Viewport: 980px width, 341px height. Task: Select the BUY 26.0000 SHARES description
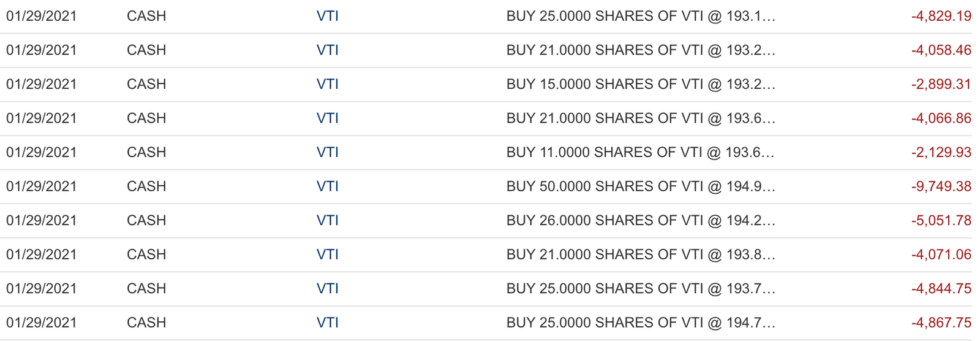(x=641, y=220)
